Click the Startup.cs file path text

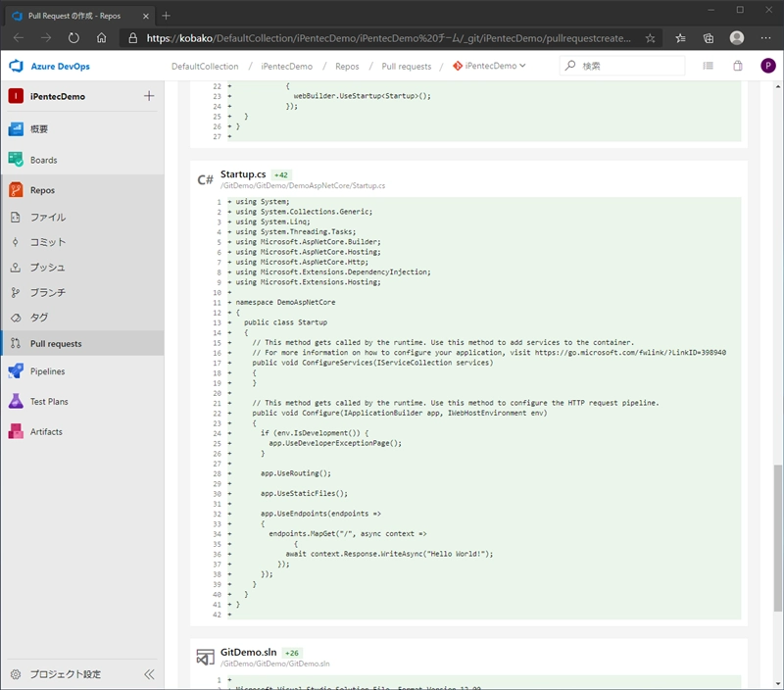coord(303,185)
